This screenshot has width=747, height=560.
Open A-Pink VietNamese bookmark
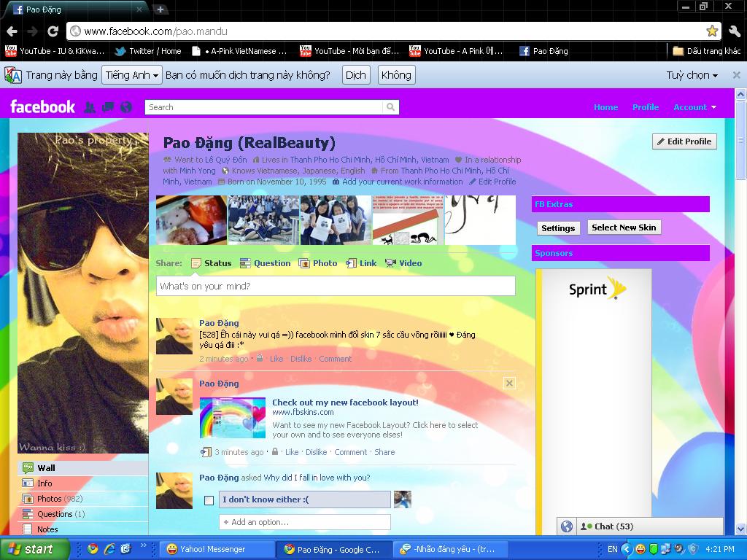tap(239, 51)
